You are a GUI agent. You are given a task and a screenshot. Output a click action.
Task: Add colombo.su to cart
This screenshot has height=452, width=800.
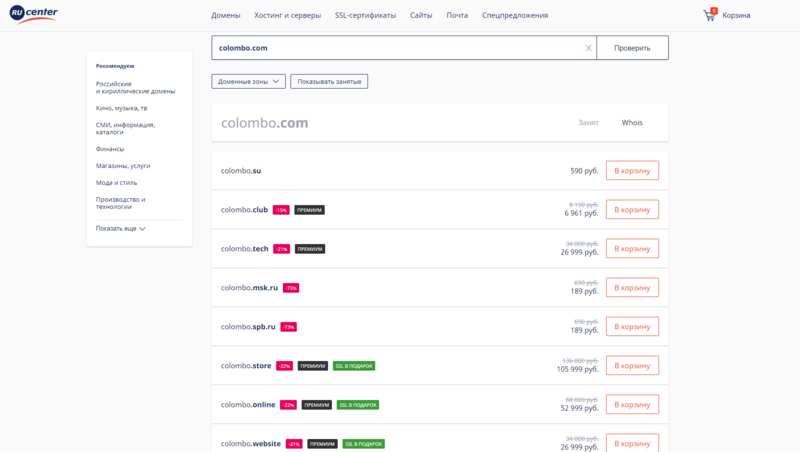pos(632,171)
